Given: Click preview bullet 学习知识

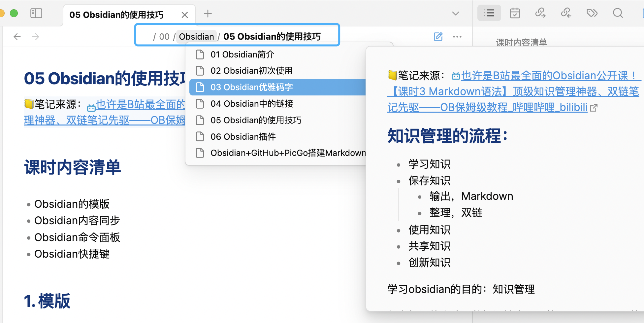Looking at the screenshot, I should (x=429, y=164).
